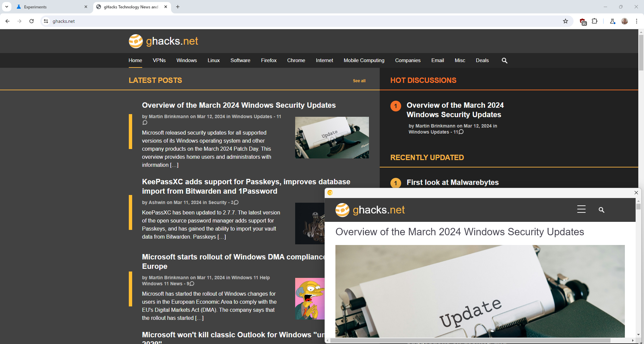Select the VPNs nav item
Viewport: 644px width, 344px height.
159,60
